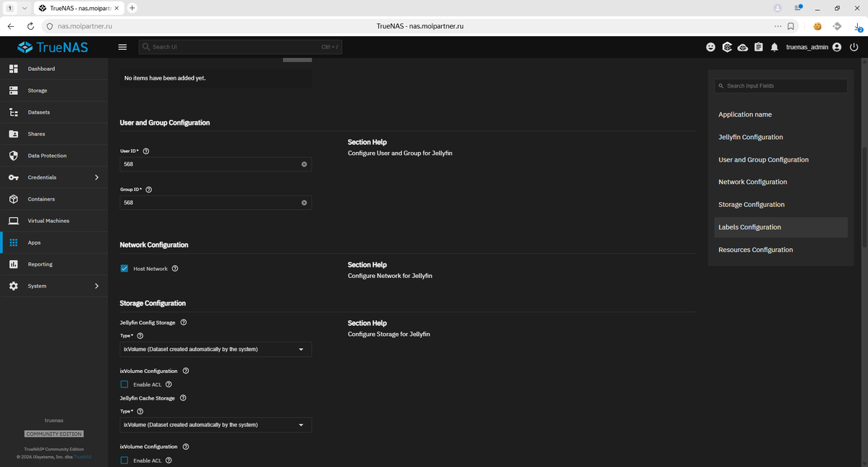Open browser tab list chevron
This screenshot has height=467, width=868.
(25, 8)
